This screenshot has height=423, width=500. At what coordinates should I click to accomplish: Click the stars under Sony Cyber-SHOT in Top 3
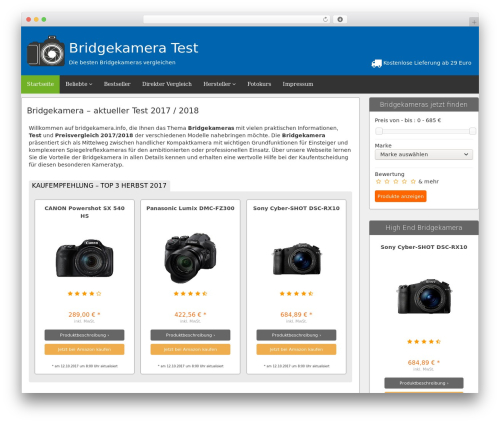tap(296, 294)
